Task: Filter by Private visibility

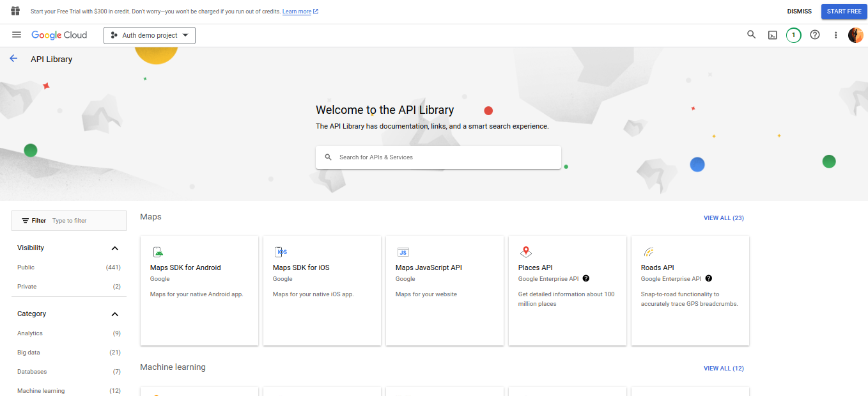Action: pyautogui.click(x=69, y=287)
